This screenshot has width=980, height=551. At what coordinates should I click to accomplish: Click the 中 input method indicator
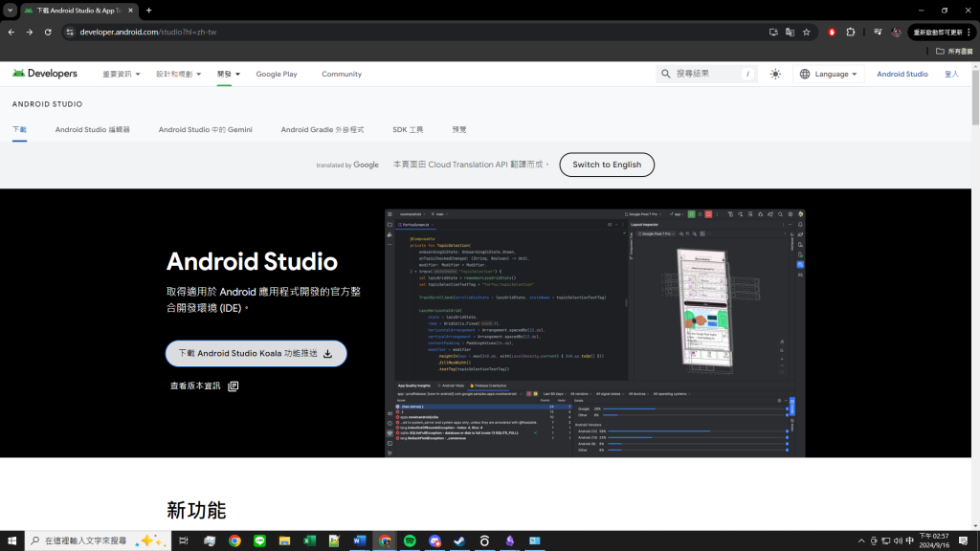(909, 541)
